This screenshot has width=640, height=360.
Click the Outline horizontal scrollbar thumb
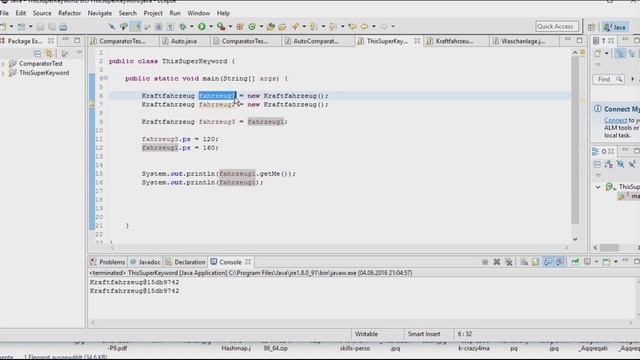pos(609,247)
